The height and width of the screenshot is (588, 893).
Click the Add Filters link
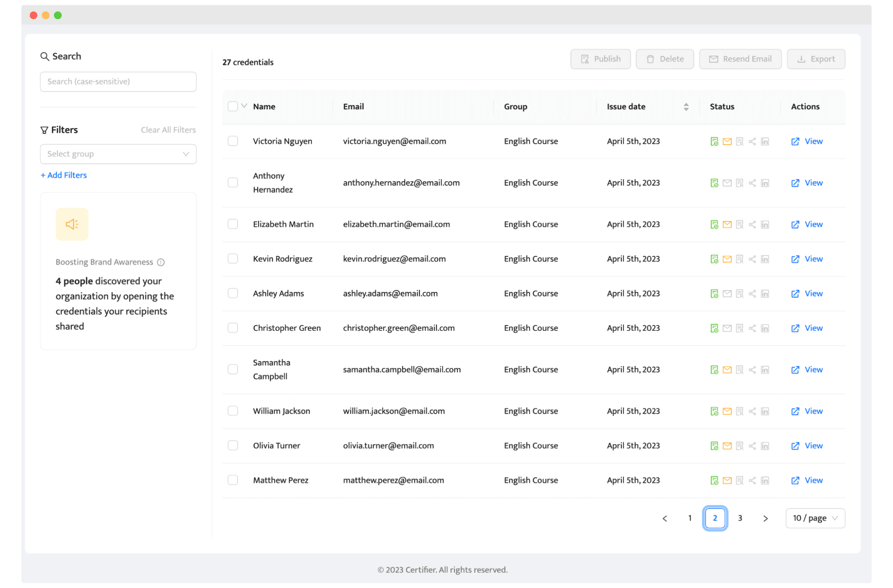point(64,175)
